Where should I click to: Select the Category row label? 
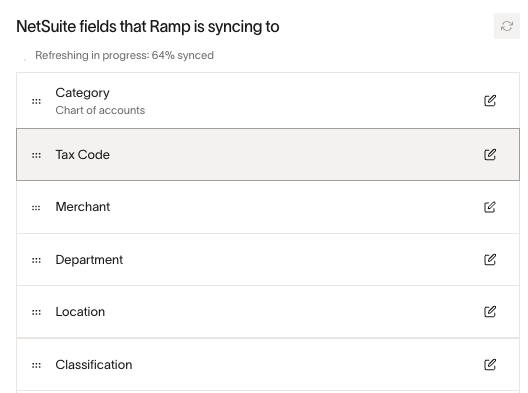coord(82,93)
